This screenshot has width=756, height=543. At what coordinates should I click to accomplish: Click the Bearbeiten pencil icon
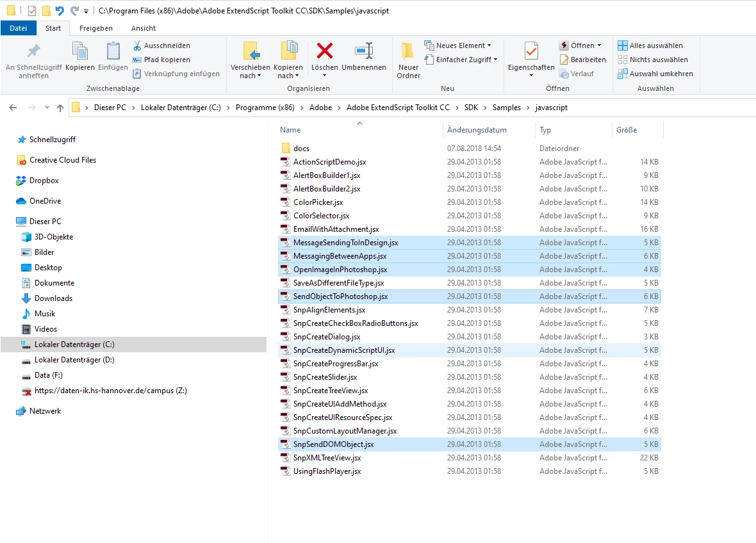click(x=564, y=60)
